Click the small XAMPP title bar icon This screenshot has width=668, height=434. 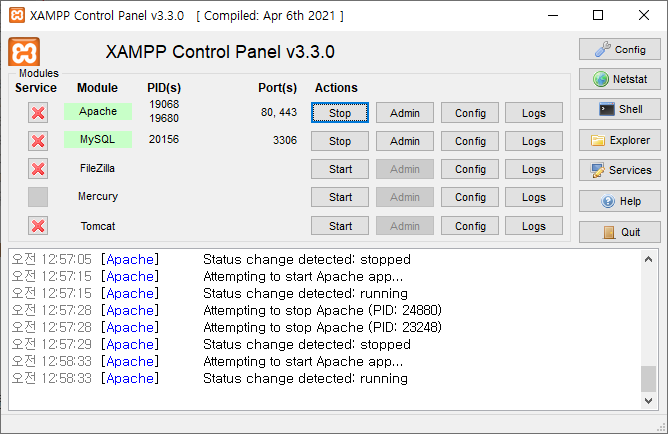coord(17,15)
